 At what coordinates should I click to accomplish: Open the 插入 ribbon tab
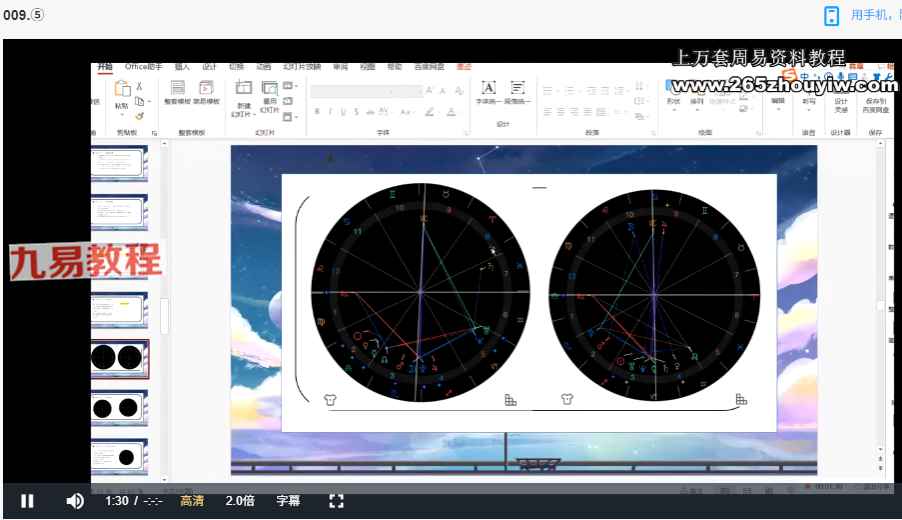pos(181,67)
